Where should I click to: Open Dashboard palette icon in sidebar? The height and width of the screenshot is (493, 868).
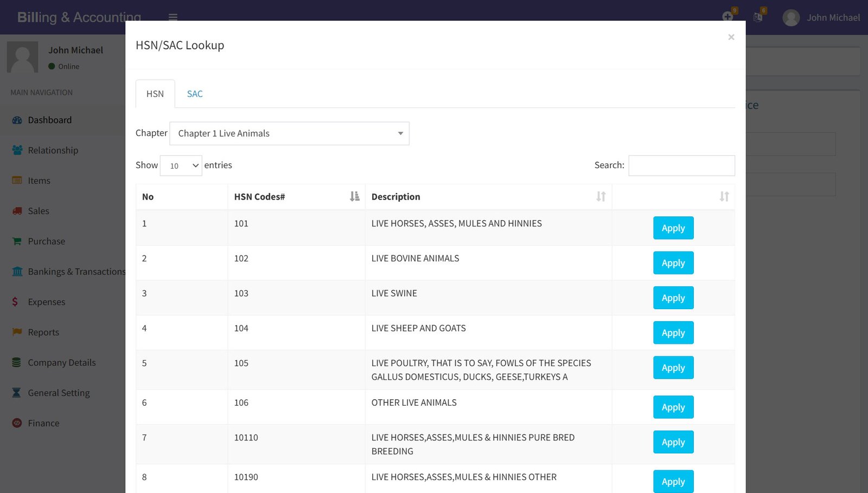17,120
